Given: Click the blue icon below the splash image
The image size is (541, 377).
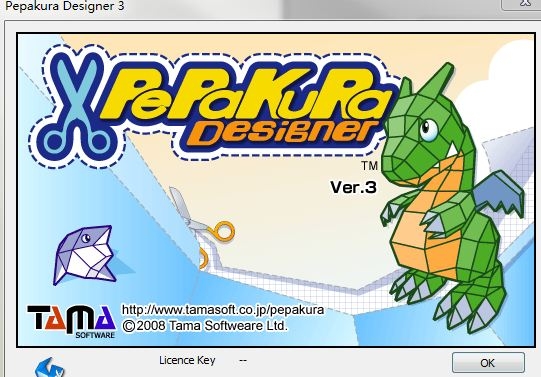Looking at the screenshot, I should pyautogui.click(x=50, y=367).
